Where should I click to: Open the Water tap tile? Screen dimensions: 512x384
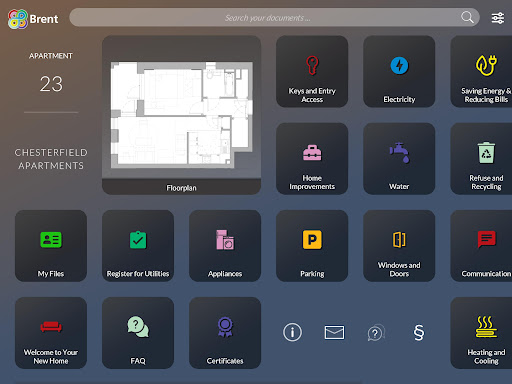coord(399,159)
